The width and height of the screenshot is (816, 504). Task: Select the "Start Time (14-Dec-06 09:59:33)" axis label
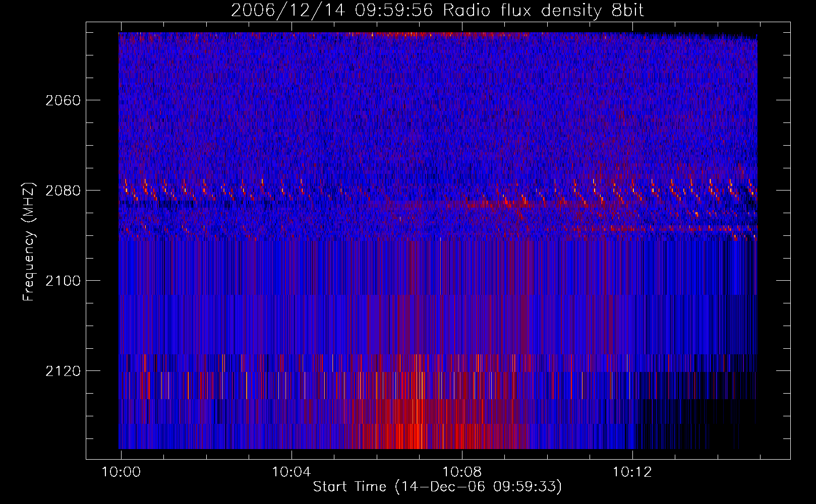point(437,487)
